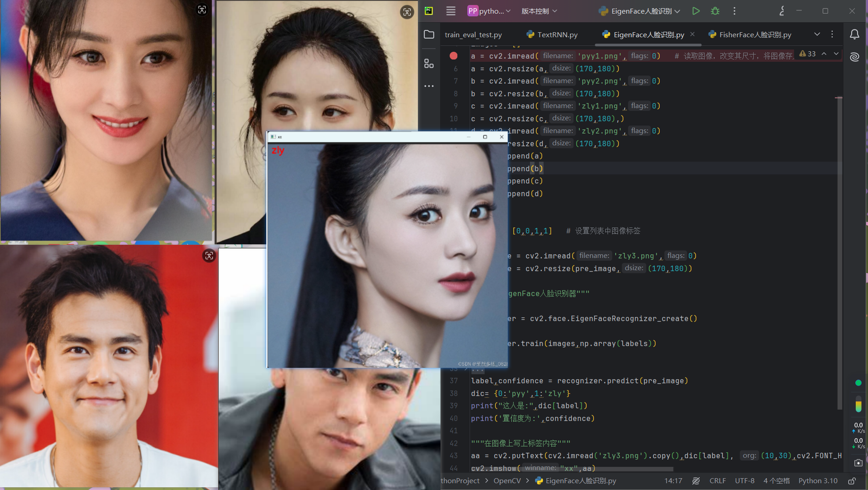Switch to TextRNN.py tab
This screenshot has height=490, width=868.
click(x=553, y=35)
